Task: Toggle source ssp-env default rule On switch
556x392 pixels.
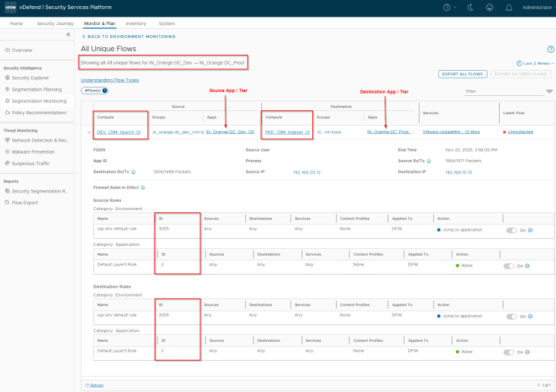Action: click(511, 229)
